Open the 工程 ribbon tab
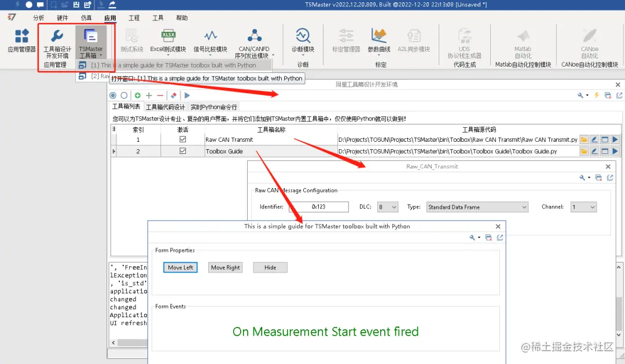 coord(134,18)
